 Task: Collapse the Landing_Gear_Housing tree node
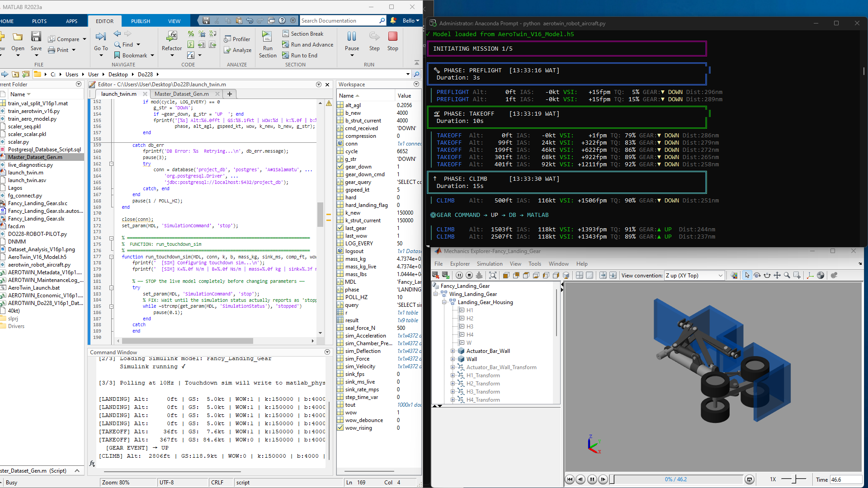pyautogui.click(x=444, y=302)
